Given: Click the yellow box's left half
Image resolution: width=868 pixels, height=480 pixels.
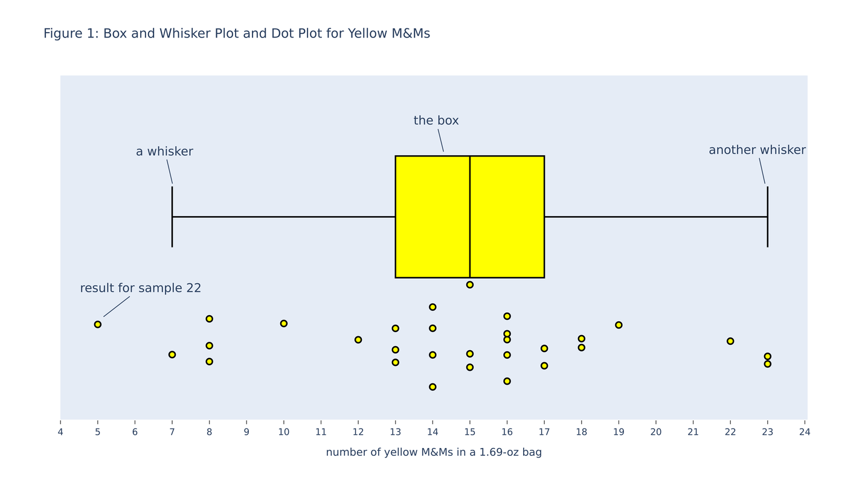Looking at the screenshot, I should pos(432,217).
